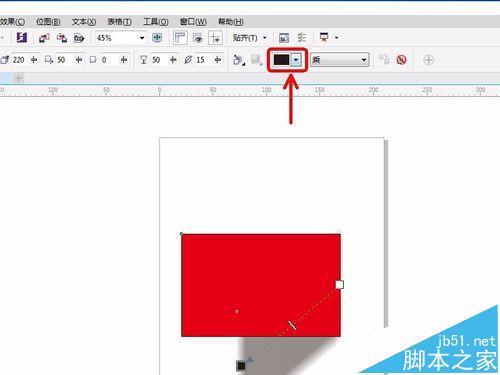The height and width of the screenshot is (375, 500).
Task: Click the feathering field showing 15
Action: pyautogui.click(x=204, y=60)
